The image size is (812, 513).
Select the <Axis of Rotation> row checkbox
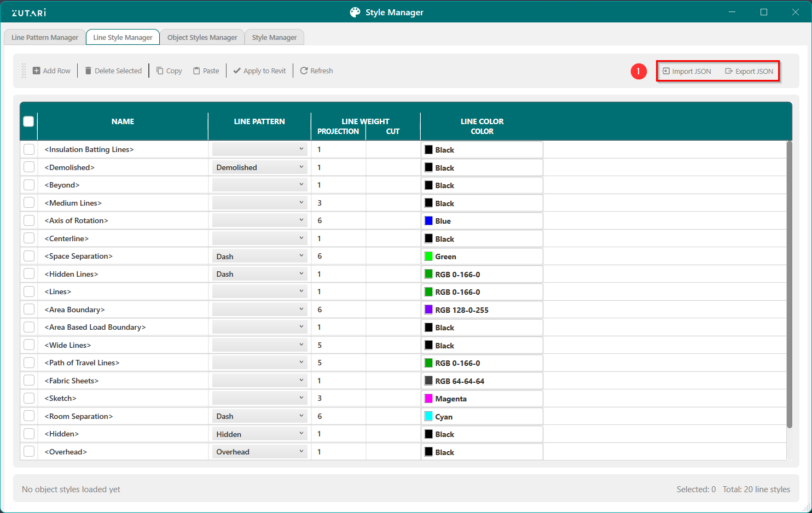click(29, 220)
